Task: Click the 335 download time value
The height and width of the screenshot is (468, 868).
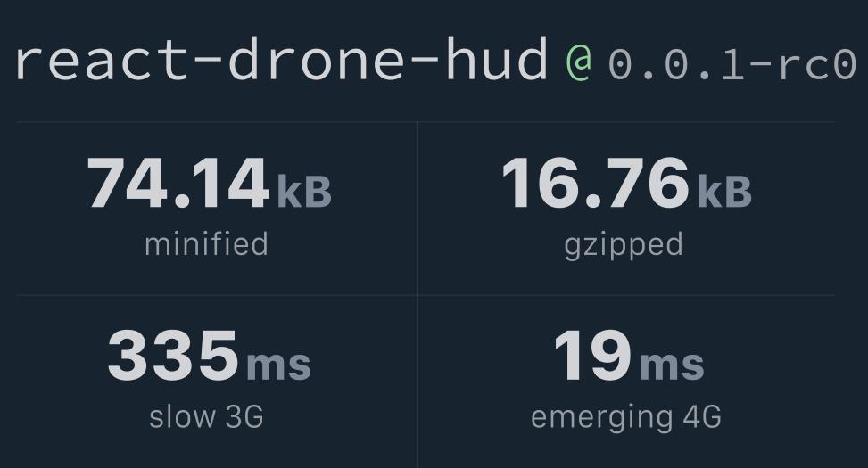Action: pos(173,355)
